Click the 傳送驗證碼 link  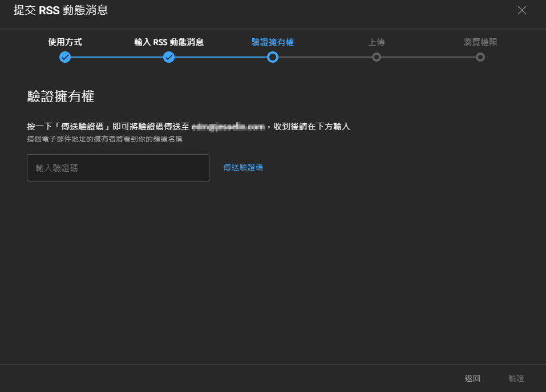click(243, 167)
